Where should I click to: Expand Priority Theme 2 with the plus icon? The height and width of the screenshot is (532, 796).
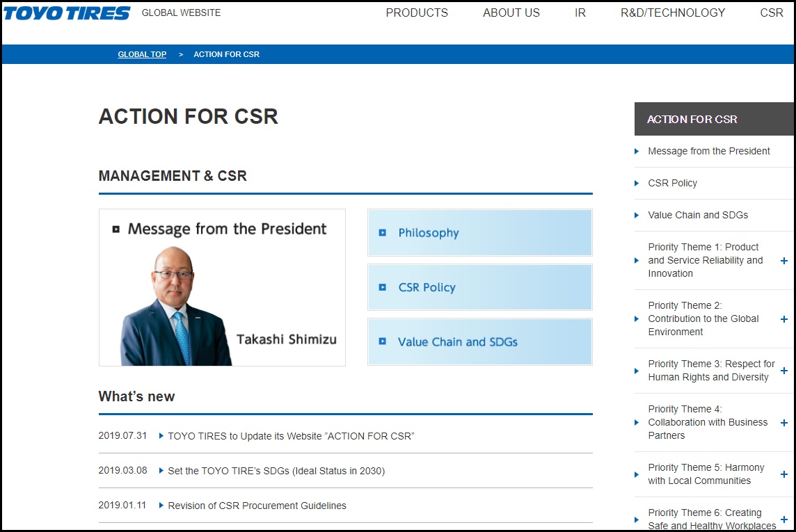pos(783,319)
